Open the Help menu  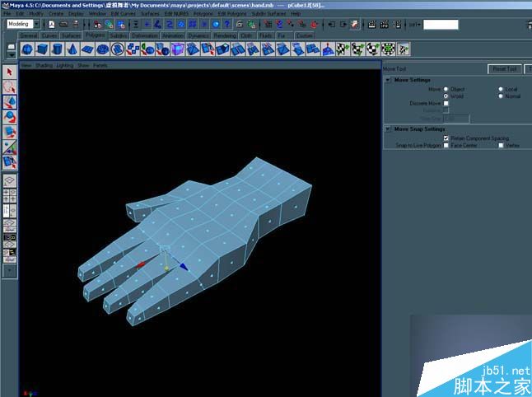296,13
